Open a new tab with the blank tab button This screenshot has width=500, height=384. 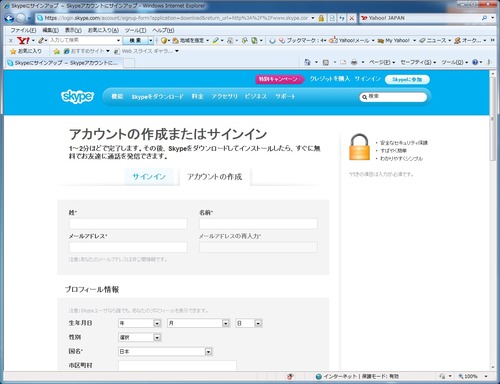tap(129, 63)
